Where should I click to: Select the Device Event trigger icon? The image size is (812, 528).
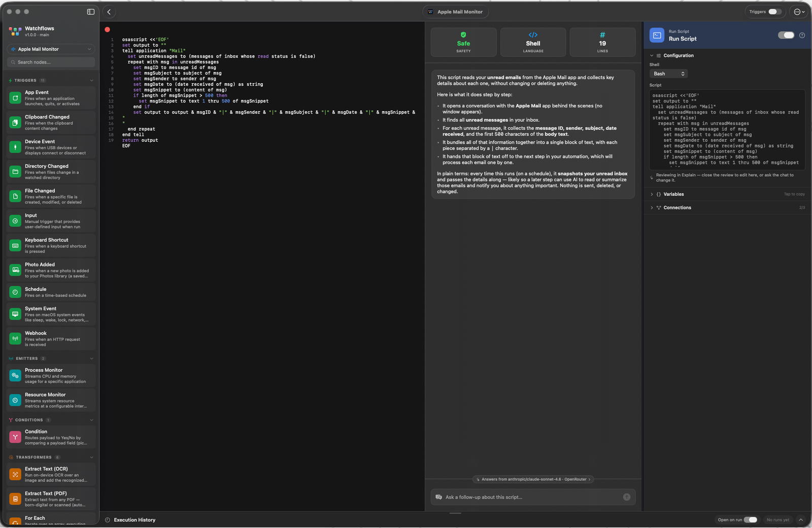tap(15, 147)
